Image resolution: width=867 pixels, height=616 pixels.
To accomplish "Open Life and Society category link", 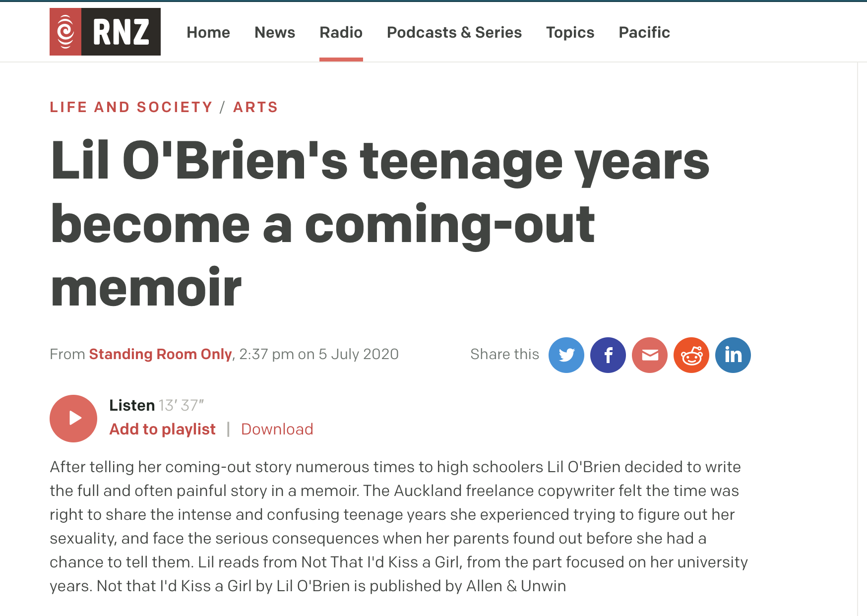I will point(131,107).
